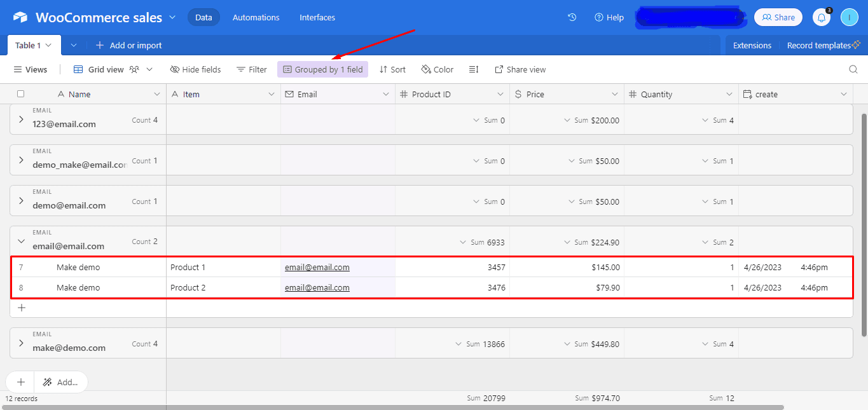Change row height with the row-height icon
The width and height of the screenshot is (868, 410).
[473, 69]
